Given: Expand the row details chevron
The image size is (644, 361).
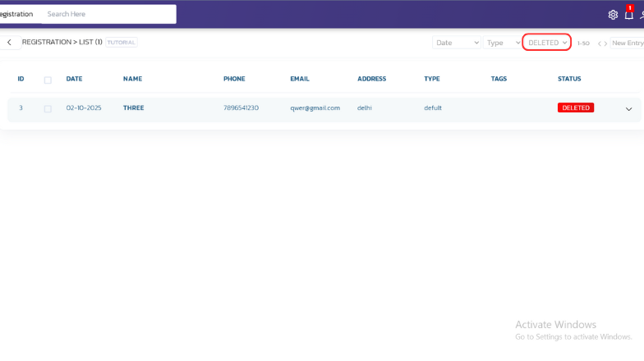Looking at the screenshot, I should pos(629,108).
